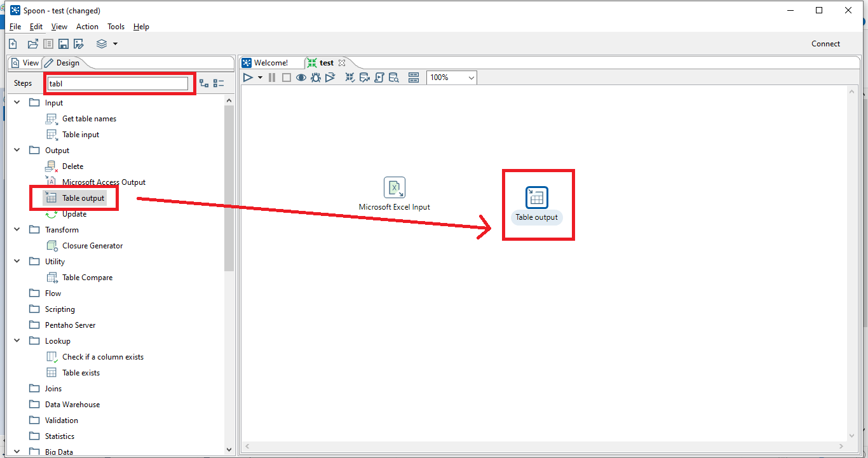Screen dimensions: 868x458
Task: Debug the transformation with bug icon
Action: pyautogui.click(x=316, y=77)
